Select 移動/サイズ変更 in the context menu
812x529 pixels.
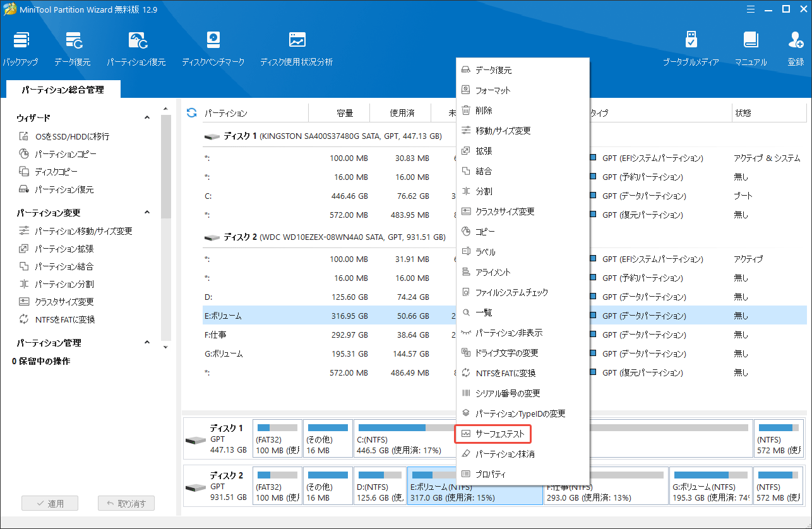tap(523, 131)
